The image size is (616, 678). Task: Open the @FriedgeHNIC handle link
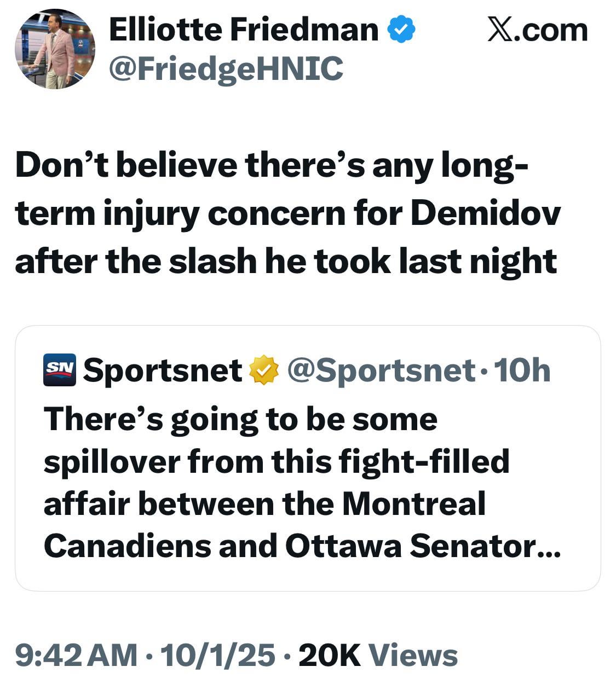pyautogui.click(x=226, y=69)
